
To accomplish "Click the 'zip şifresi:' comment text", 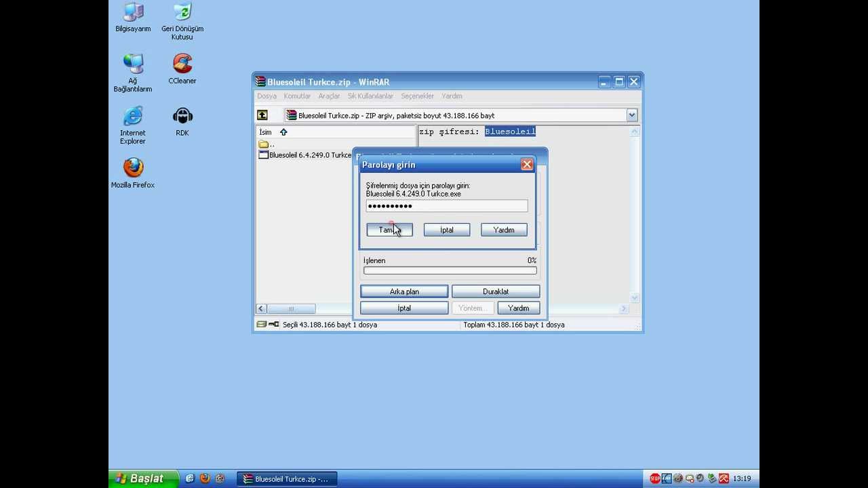I will (450, 131).
